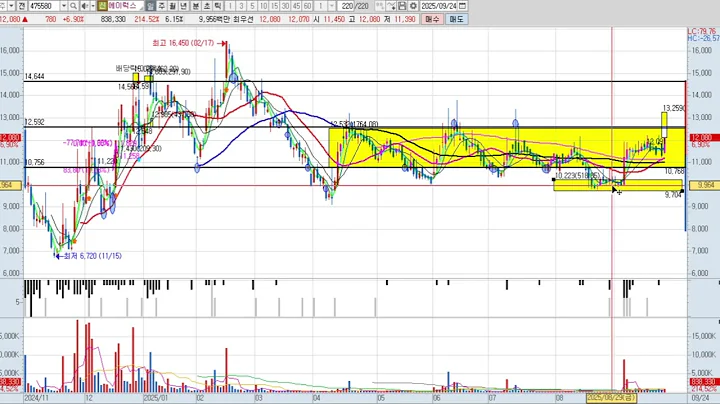Screen dimensions: 720x404
Task: Click the 최저 6,720 (11/15) low label
Action: pos(93,256)
